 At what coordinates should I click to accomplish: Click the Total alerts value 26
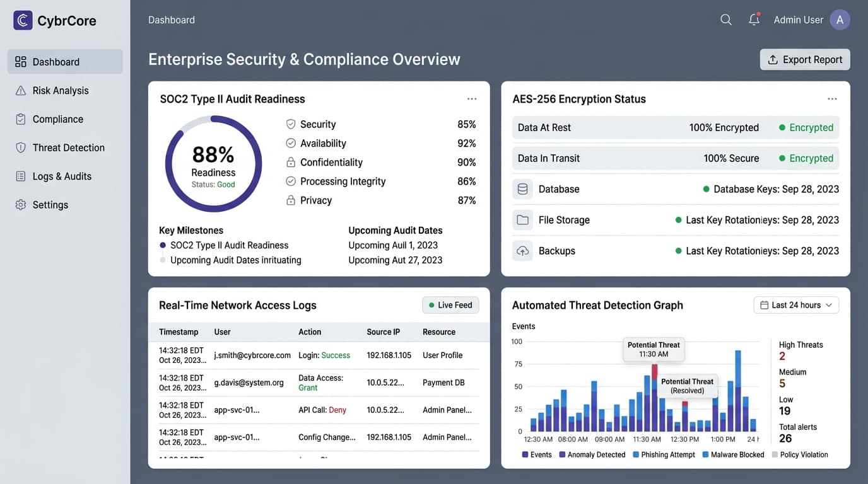[x=785, y=439]
